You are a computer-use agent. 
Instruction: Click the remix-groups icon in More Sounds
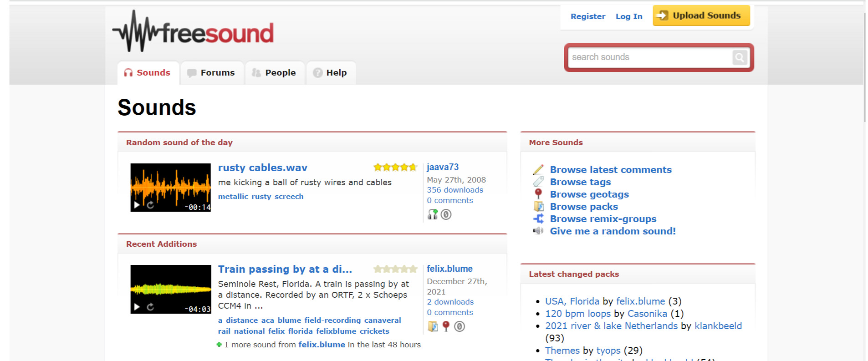tap(538, 219)
